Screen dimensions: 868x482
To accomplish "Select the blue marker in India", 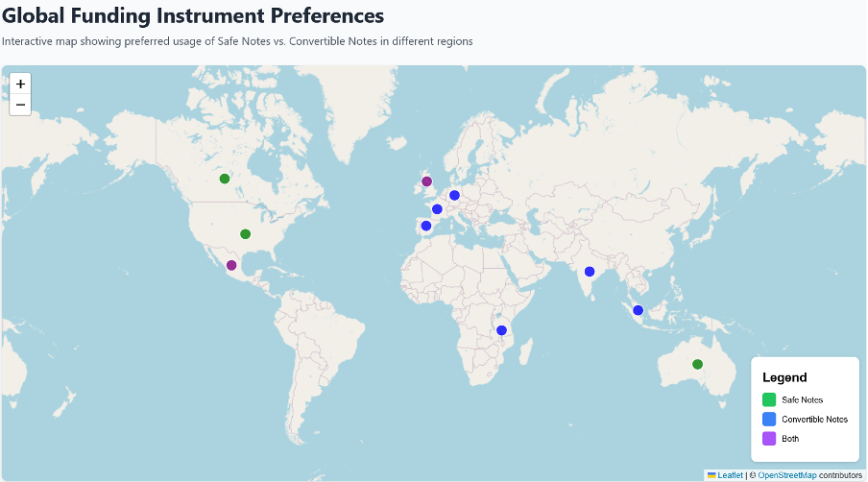I will pyautogui.click(x=590, y=272).
